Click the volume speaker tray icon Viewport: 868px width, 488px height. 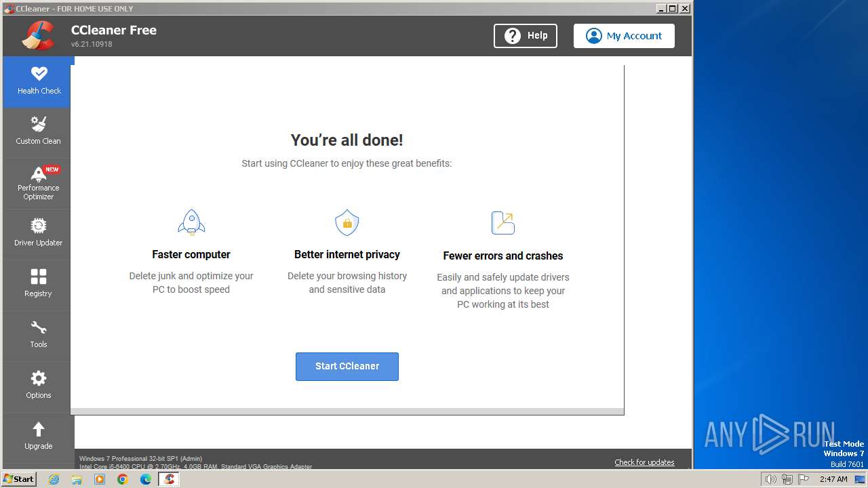(770, 479)
